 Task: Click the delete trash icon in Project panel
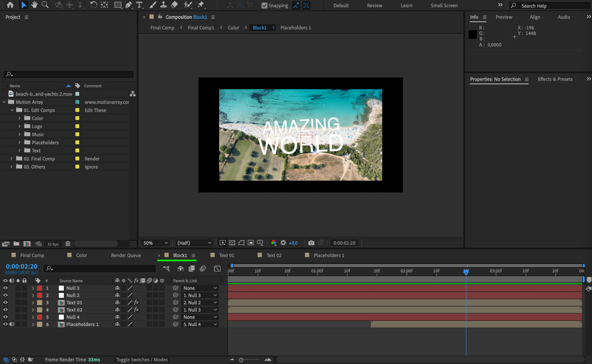pos(68,244)
